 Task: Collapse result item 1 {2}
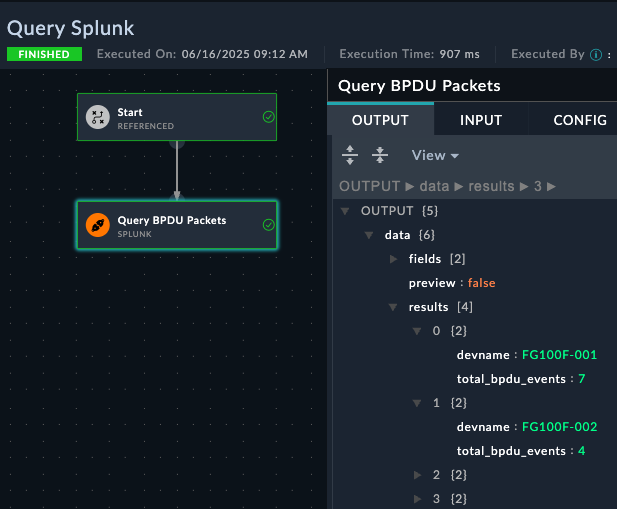417,403
